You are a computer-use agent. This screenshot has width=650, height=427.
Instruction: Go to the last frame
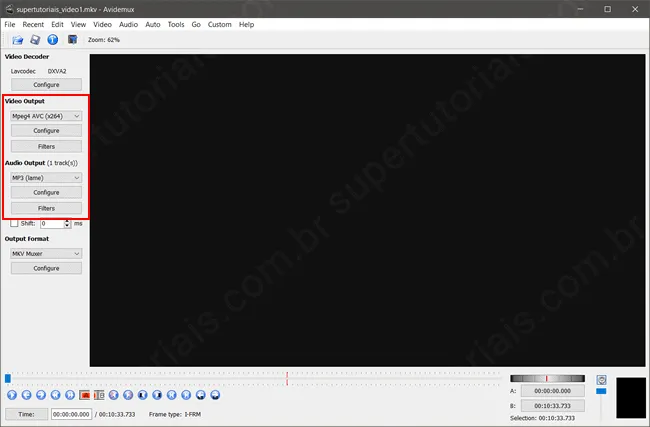[x=186, y=395]
